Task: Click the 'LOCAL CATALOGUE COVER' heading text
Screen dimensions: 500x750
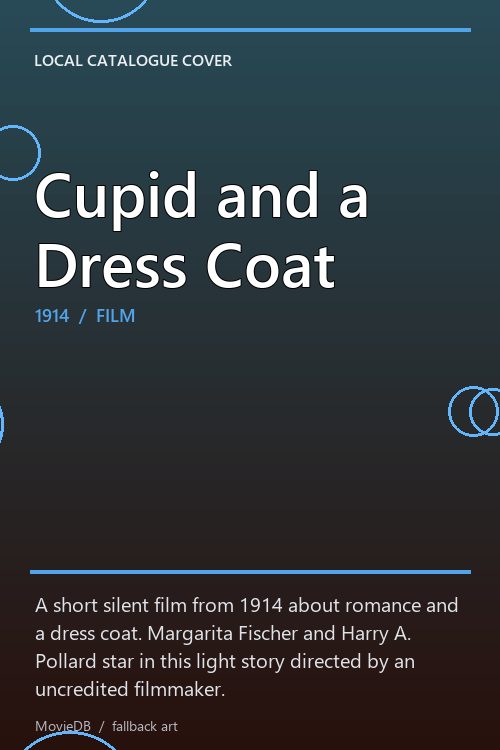Action: coord(133,61)
